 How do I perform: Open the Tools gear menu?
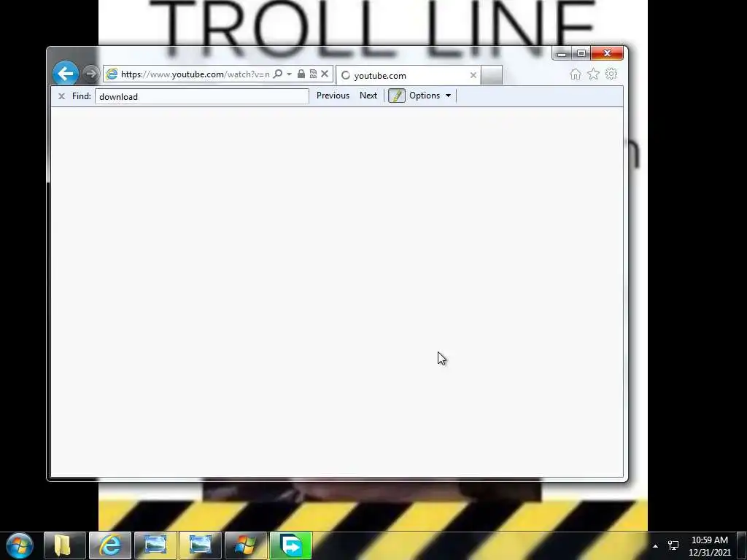[611, 74]
